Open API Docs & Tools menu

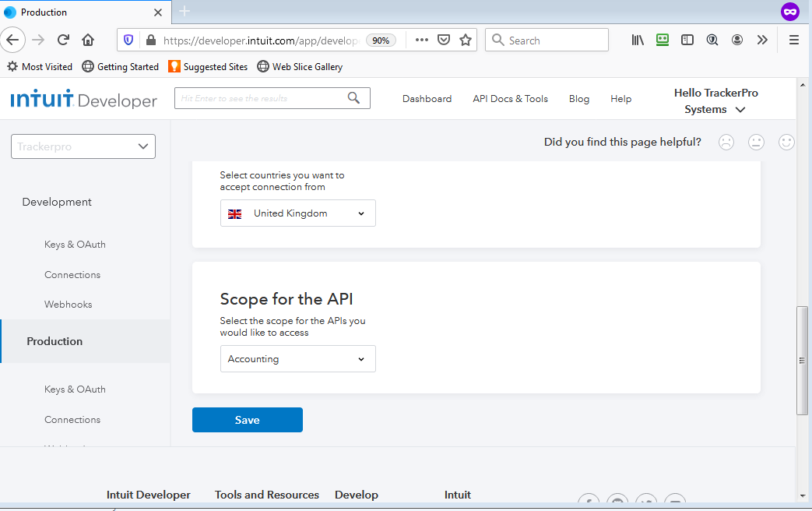tap(510, 98)
